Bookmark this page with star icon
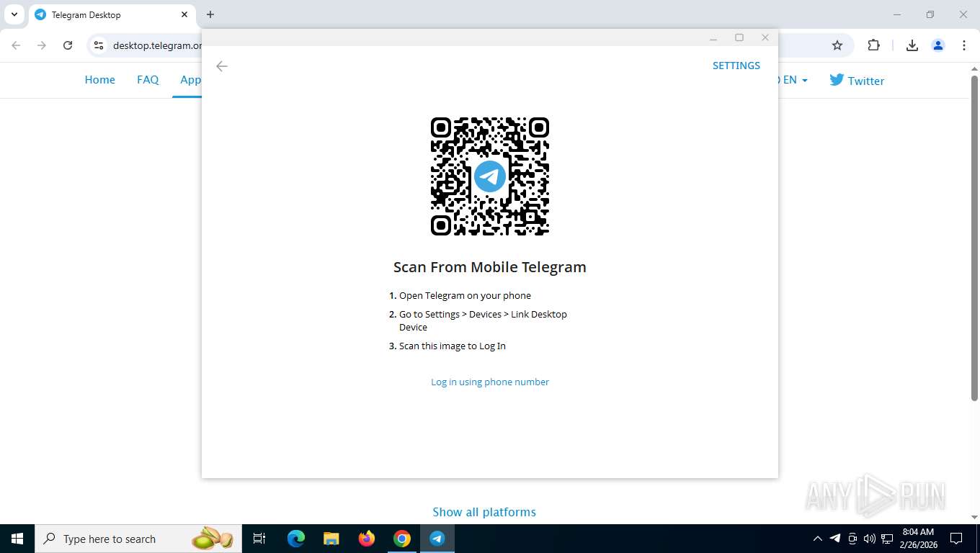 [x=837, y=45]
